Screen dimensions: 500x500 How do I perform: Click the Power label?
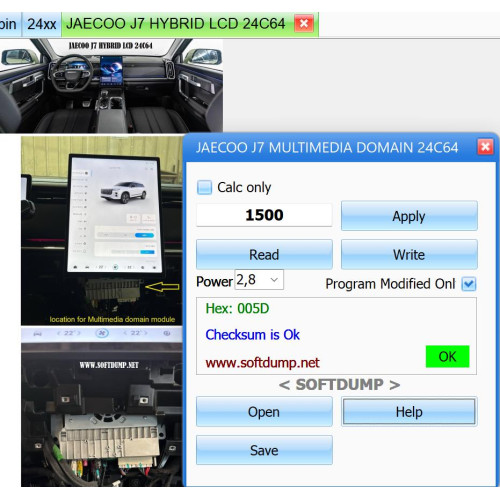click(x=214, y=282)
